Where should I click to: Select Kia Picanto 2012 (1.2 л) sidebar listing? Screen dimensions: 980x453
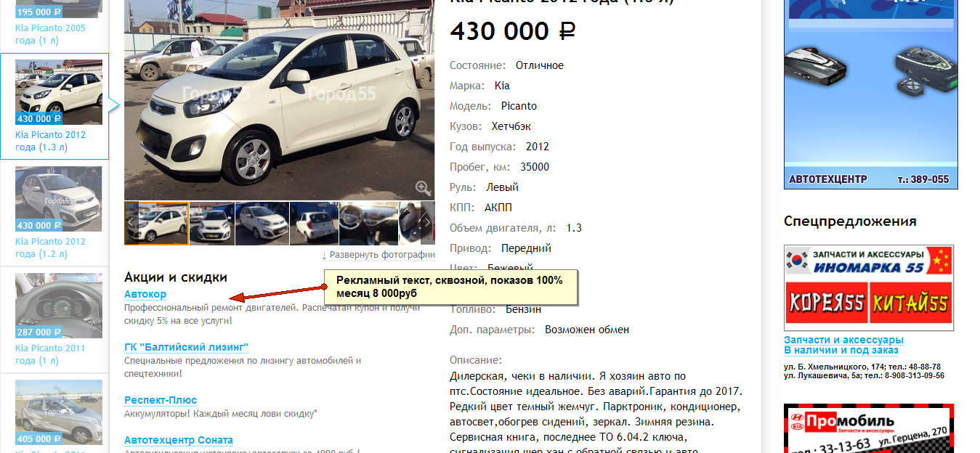click(50, 248)
